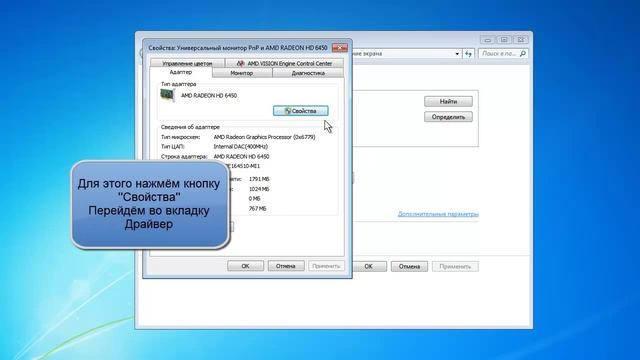This screenshot has width=640, height=360.
Task: Maximize the background screen resolution window
Action: 504,40
